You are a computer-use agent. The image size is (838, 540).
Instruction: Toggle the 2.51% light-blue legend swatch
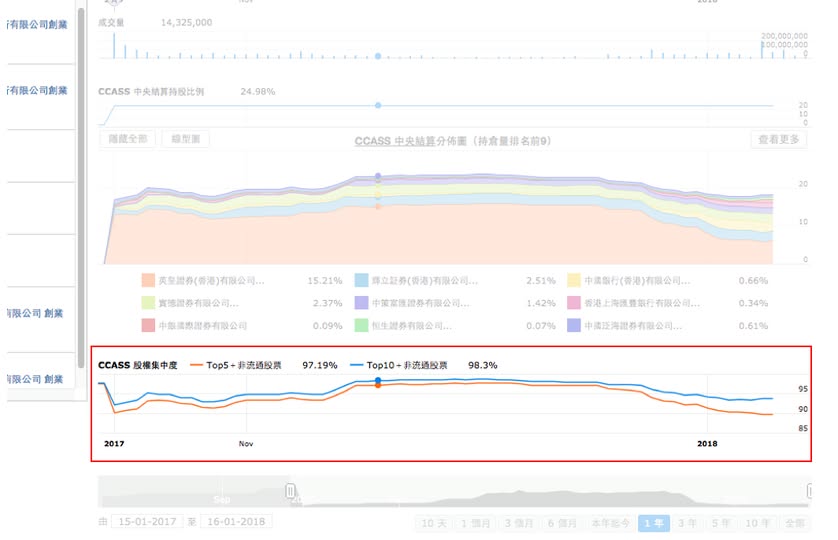361,280
